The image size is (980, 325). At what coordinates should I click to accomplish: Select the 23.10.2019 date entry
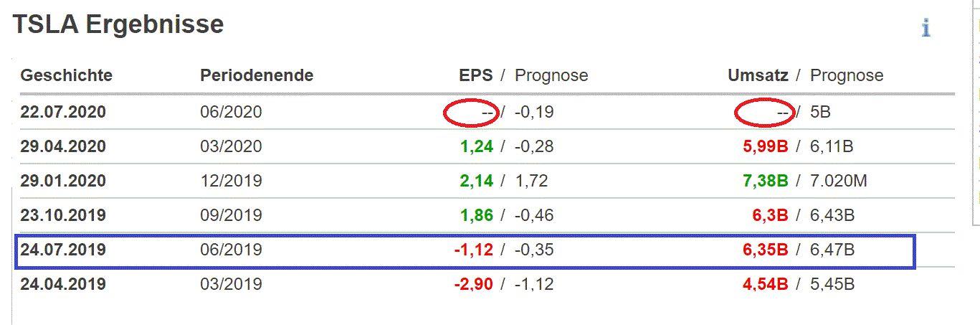coord(63,215)
